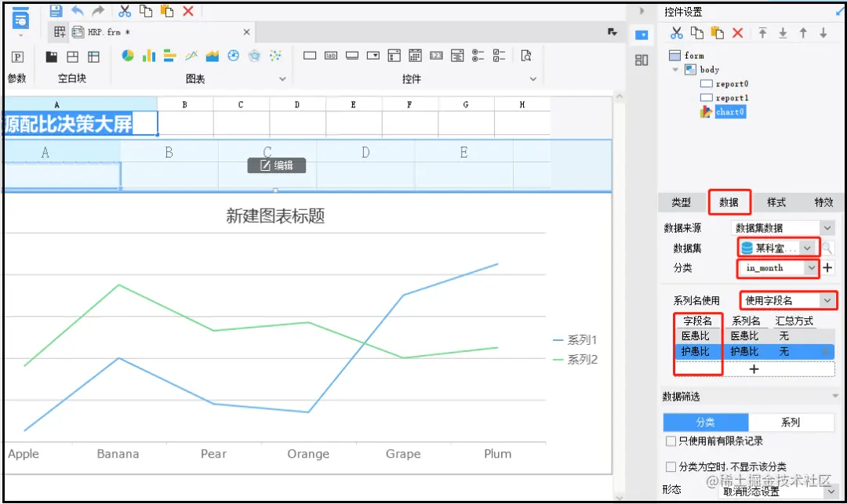Select the bar chart icon
Viewport: 847px width, 504px height.
click(148, 56)
